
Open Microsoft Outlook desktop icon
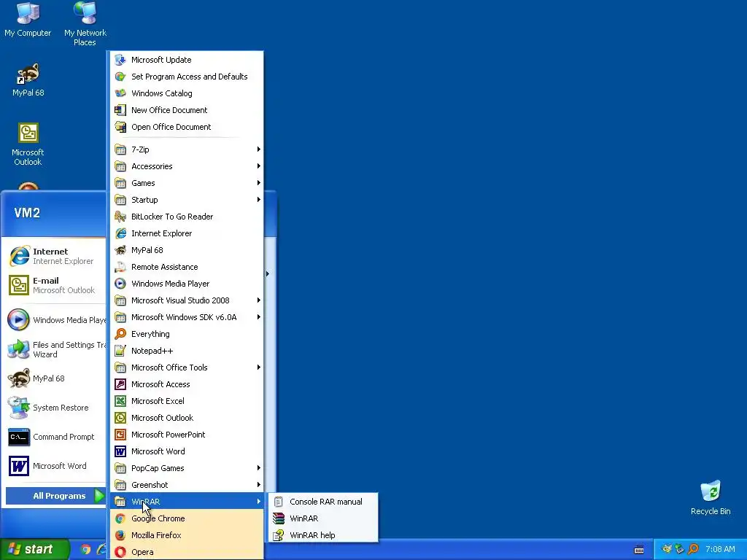pos(28,144)
